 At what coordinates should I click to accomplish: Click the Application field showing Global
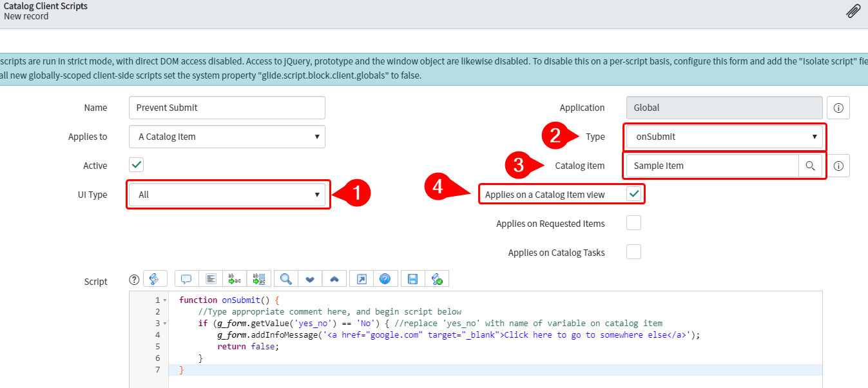coord(724,108)
